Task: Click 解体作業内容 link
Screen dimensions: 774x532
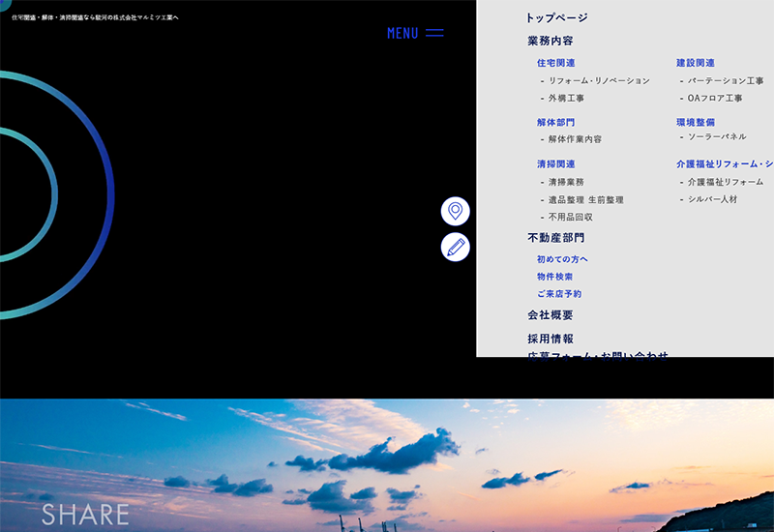Action: (x=575, y=139)
